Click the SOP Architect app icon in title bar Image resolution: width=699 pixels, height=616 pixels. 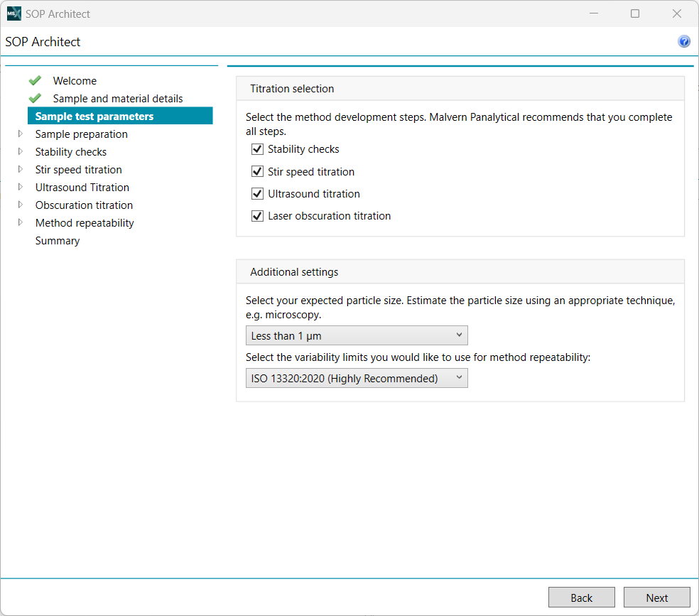pos(13,13)
